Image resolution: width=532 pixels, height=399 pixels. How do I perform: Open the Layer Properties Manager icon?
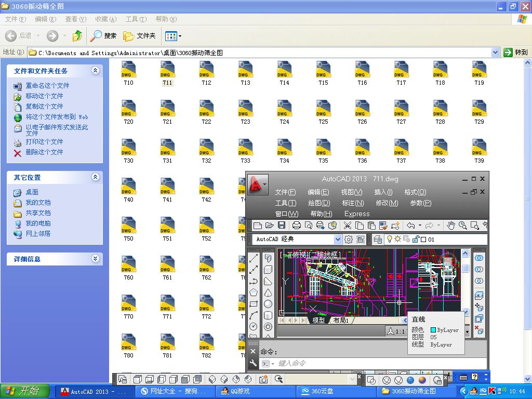pos(377,240)
